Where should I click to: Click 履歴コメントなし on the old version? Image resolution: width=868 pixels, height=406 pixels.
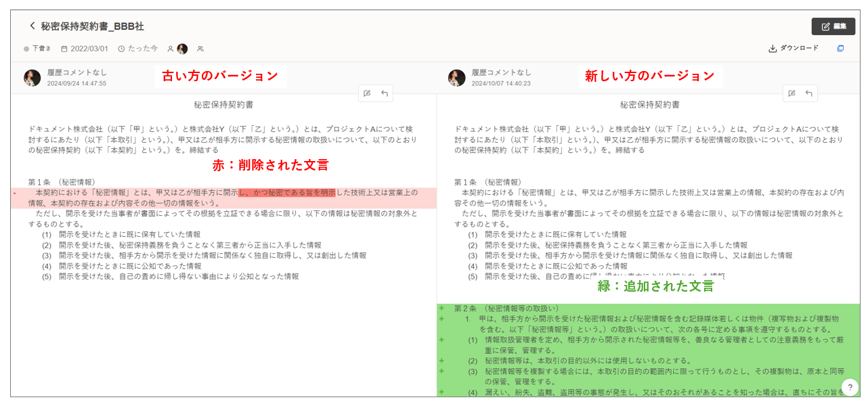77,72
